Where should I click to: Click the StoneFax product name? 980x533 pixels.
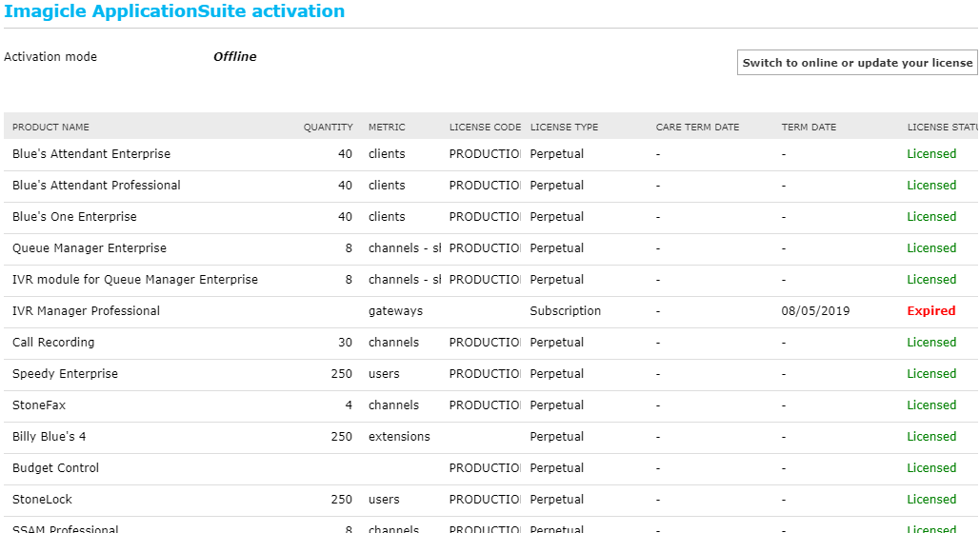pos(39,405)
